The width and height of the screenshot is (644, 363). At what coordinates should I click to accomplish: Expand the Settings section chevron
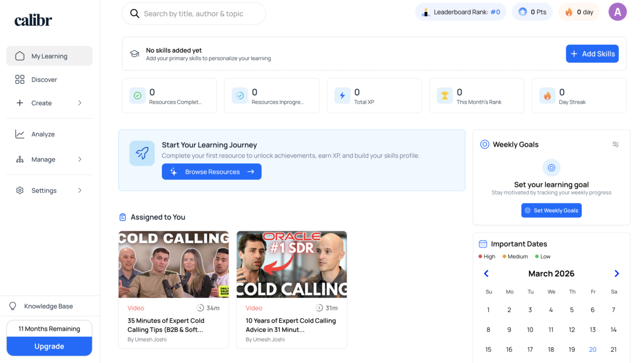click(80, 191)
